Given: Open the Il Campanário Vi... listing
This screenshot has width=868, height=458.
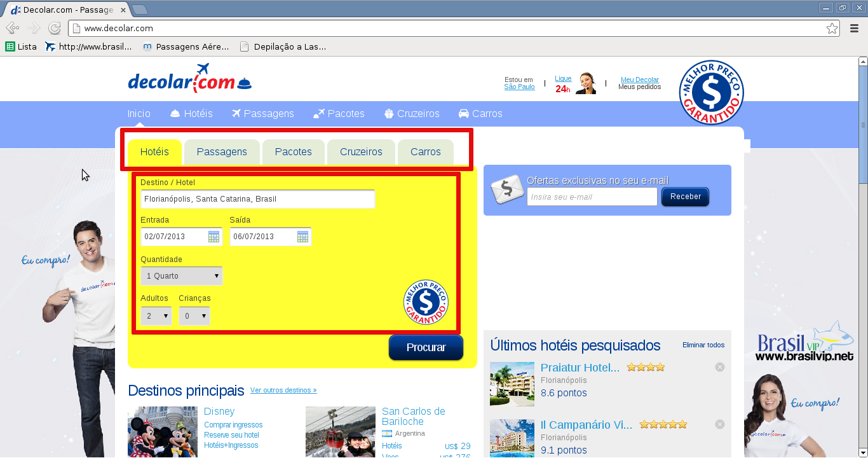Looking at the screenshot, I should click(x=587, y=425).
